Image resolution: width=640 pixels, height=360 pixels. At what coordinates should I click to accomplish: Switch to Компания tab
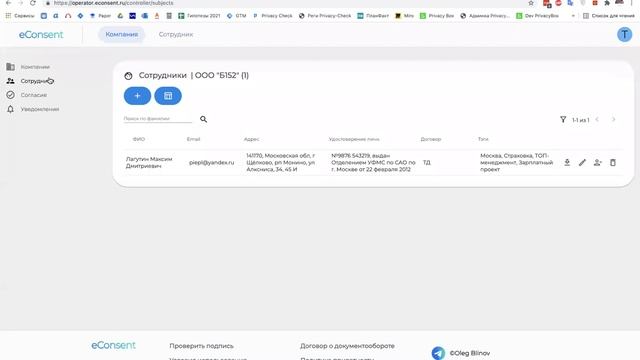[122, 34]
